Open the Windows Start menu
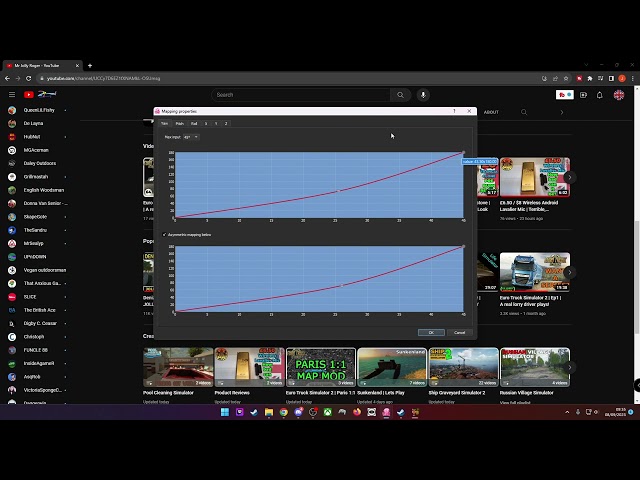 point(224,412)
